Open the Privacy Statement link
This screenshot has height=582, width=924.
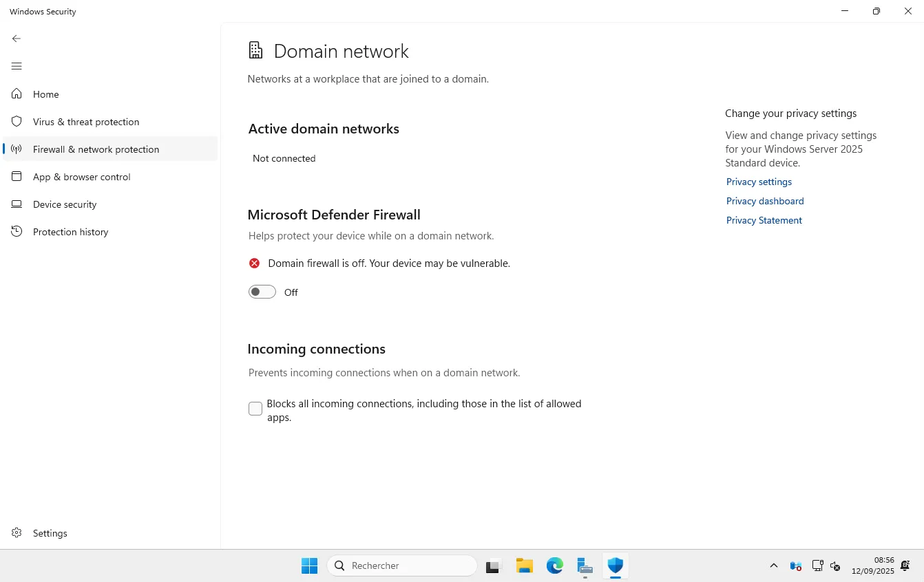(764, 220)
